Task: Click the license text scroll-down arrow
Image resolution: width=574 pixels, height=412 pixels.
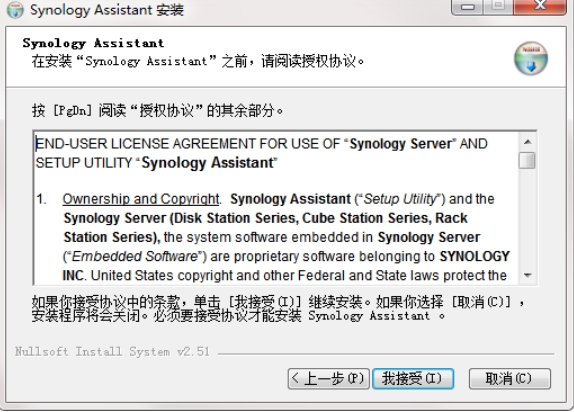Action: pos(528,275)
